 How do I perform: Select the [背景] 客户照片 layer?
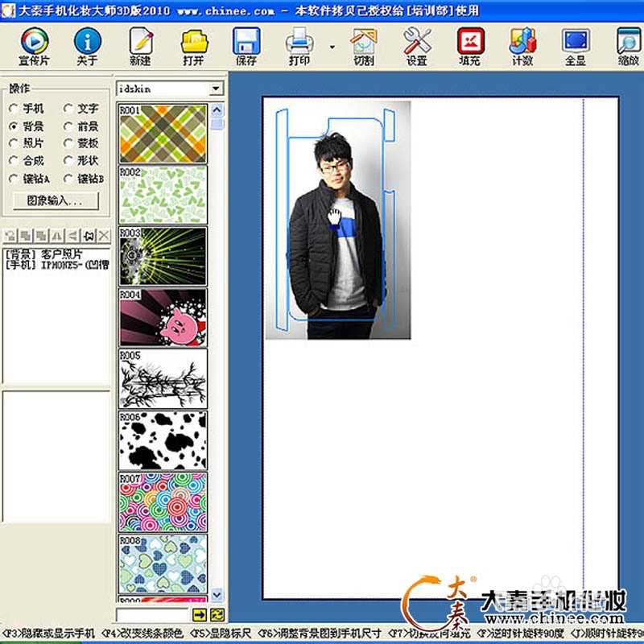44,254
